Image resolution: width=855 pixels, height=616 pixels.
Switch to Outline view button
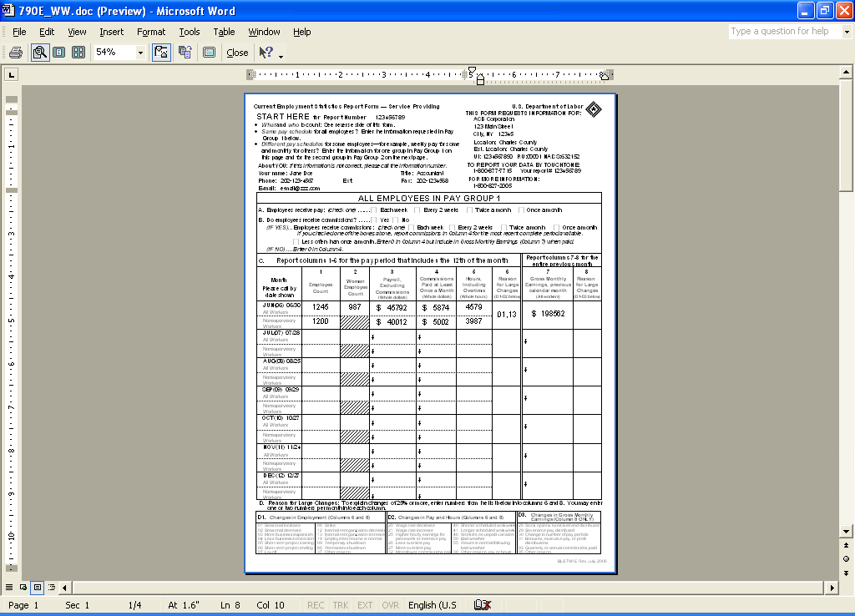[x=52, y=587]
